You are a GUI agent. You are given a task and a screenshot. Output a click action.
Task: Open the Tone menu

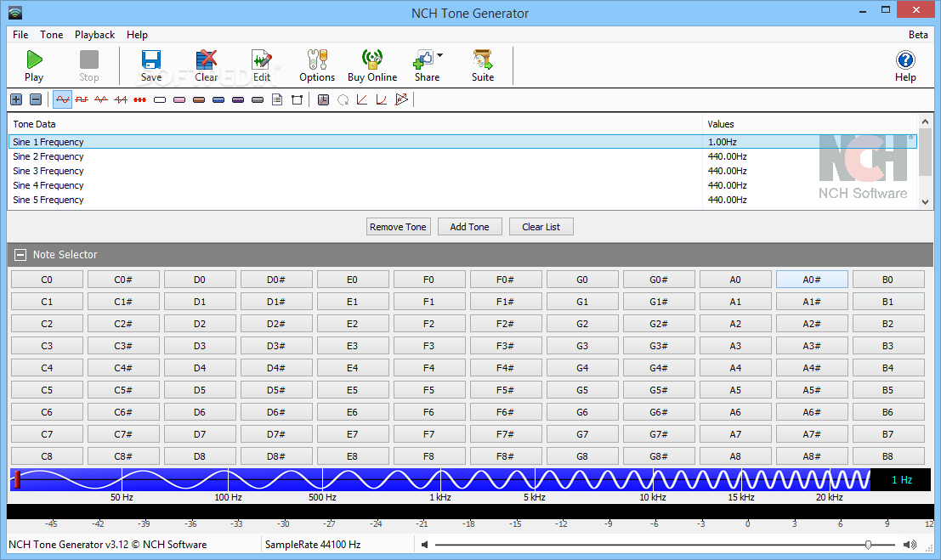(52, 35)
